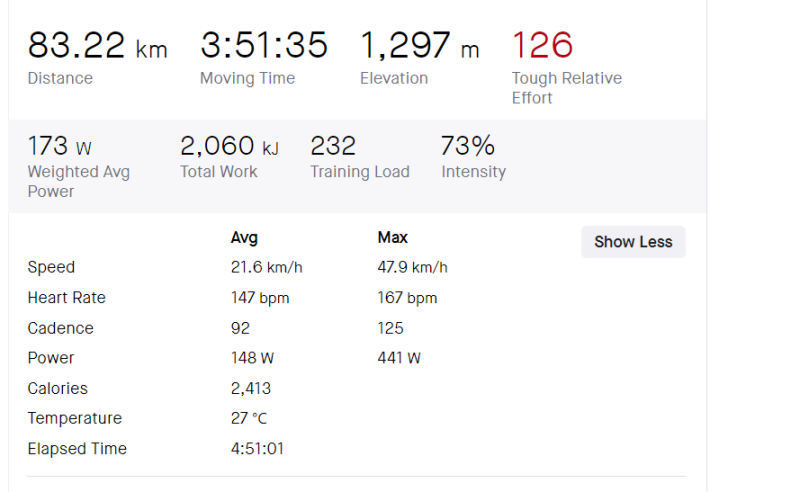Click the 73% Intensity value
The width and height of the screenshot is (800, 492).
[x=468, y=147]
